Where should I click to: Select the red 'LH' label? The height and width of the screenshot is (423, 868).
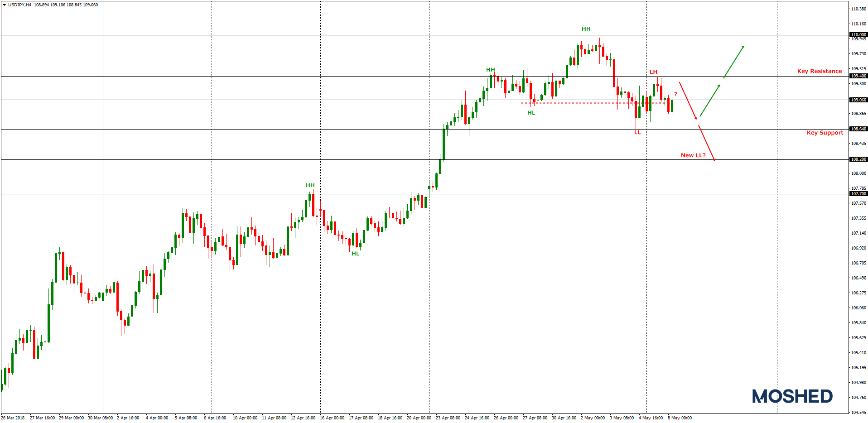point(653,72)
